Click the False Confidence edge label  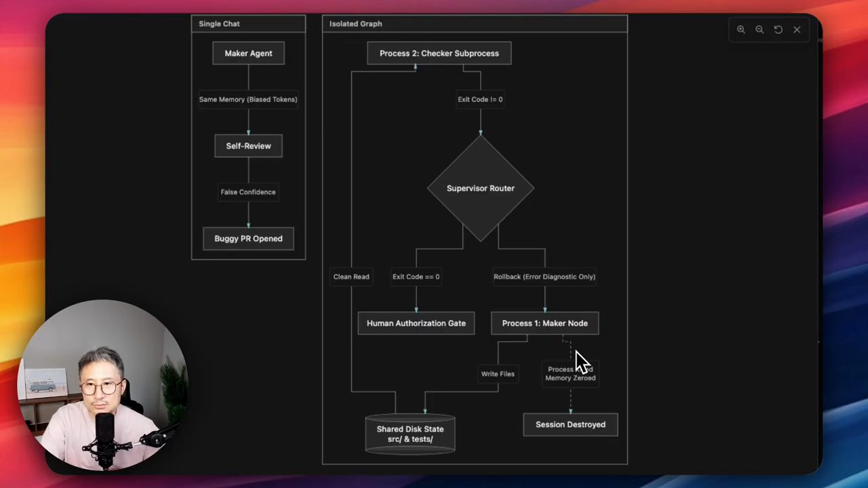tap(248, 192)
